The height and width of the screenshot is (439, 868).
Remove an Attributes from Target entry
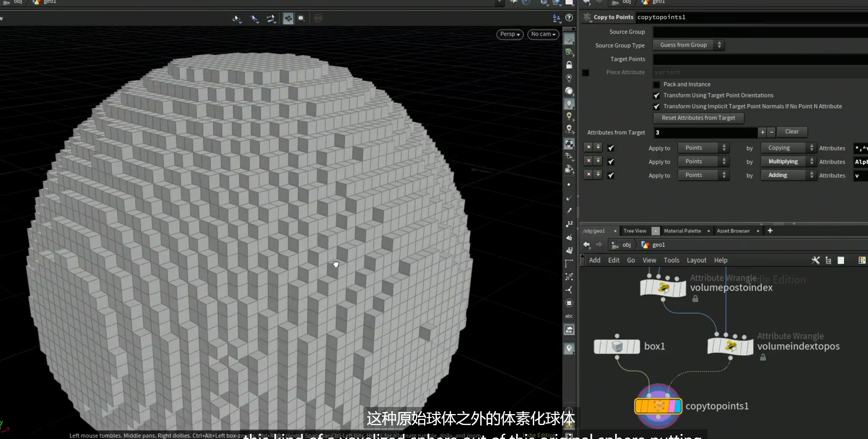[x=772, y=132]
